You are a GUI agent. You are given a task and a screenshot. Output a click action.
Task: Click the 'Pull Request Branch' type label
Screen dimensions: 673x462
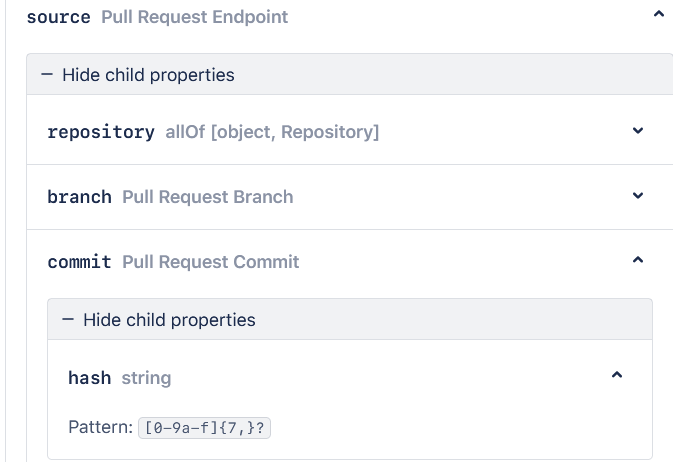(x=208, y=197)
